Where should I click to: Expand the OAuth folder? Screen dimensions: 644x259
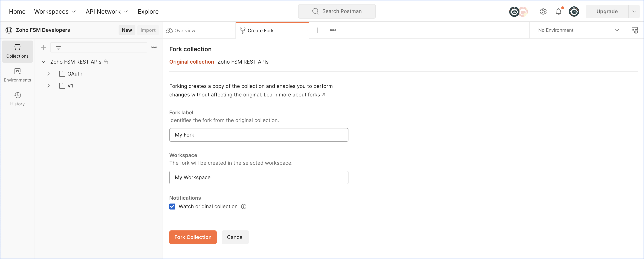(49, 74)
